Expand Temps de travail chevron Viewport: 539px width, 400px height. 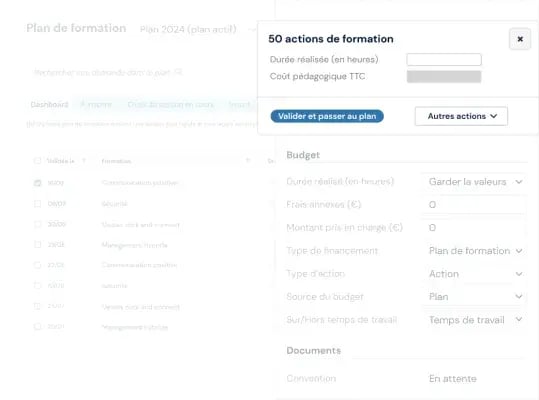pos(519,320)
